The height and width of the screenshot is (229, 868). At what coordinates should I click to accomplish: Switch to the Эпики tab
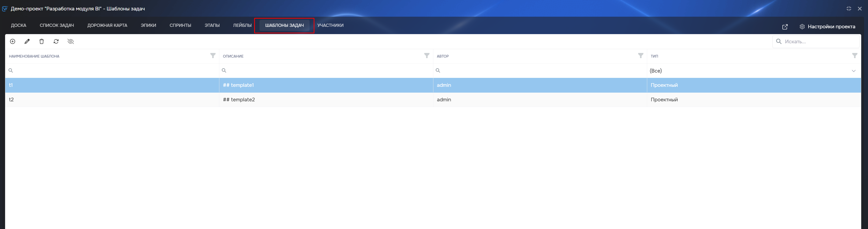[x=148, y=25]
